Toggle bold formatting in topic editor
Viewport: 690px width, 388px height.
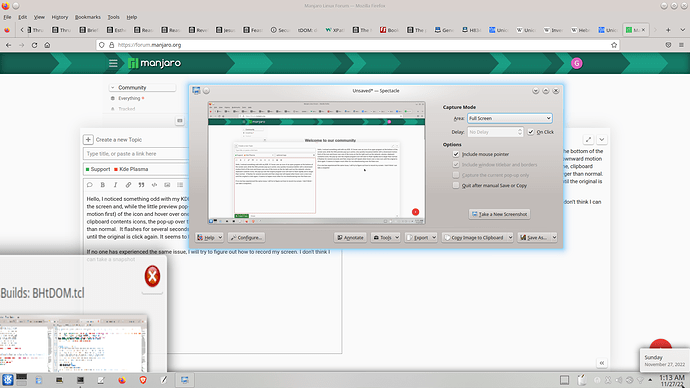[103, 185]
